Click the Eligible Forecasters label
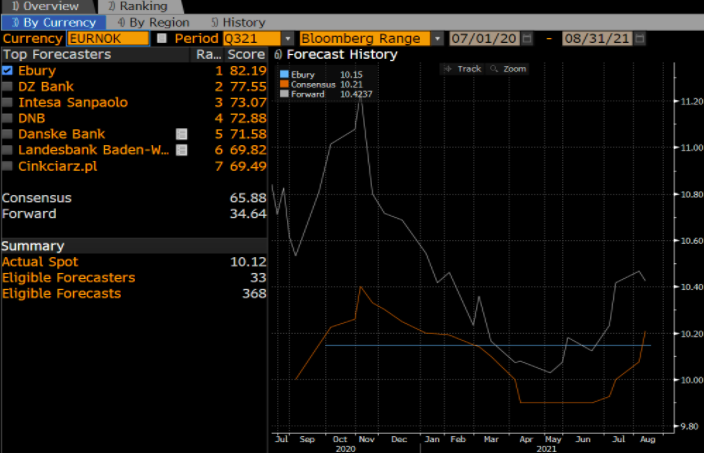Image resolution: width=704 pixels, height=453 pixels. click(x=68, y=277)
